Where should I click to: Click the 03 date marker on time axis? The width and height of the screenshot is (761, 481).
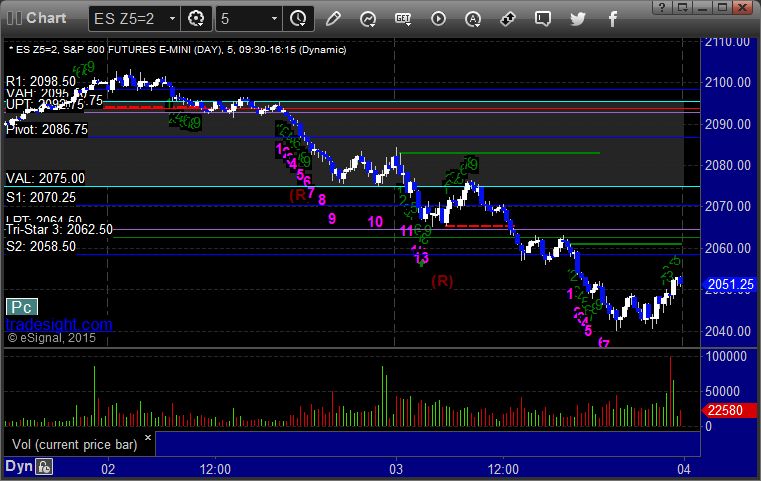396,469
